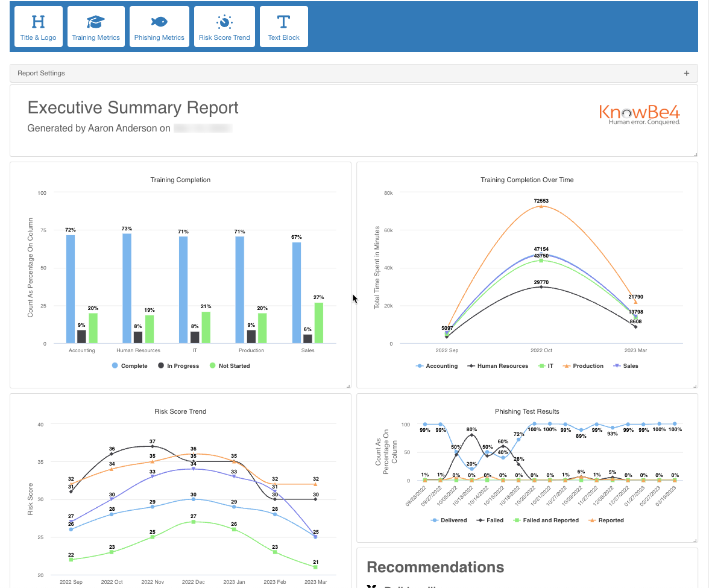Insert a Training Metrics section via graduation cap icon
The width and height of the screenshot is (709, 588).
click(x=96, y=26)
